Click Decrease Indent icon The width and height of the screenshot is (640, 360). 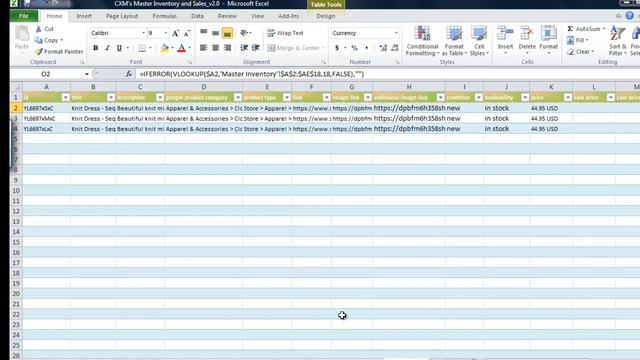244,48
